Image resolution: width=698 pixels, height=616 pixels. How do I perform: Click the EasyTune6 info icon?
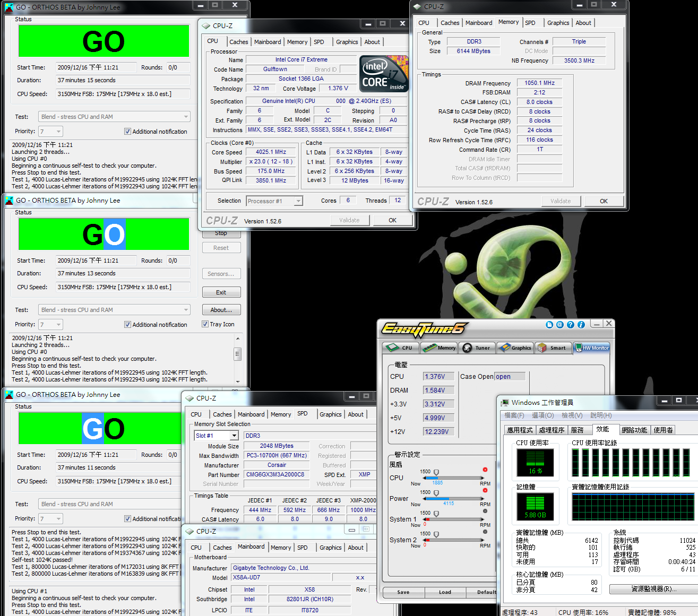pyautogui.click(x=581, y=325)
